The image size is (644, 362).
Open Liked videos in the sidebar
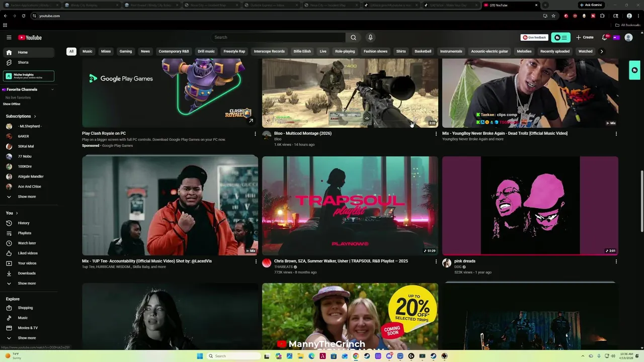pyautogui.click(x=28, y=253)
